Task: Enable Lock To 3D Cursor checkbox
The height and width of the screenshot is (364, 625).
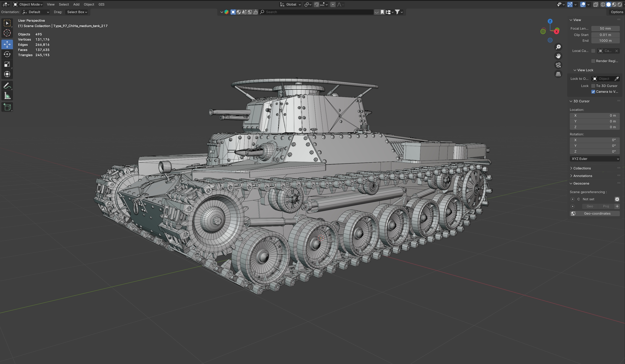Action: (593, 86)
